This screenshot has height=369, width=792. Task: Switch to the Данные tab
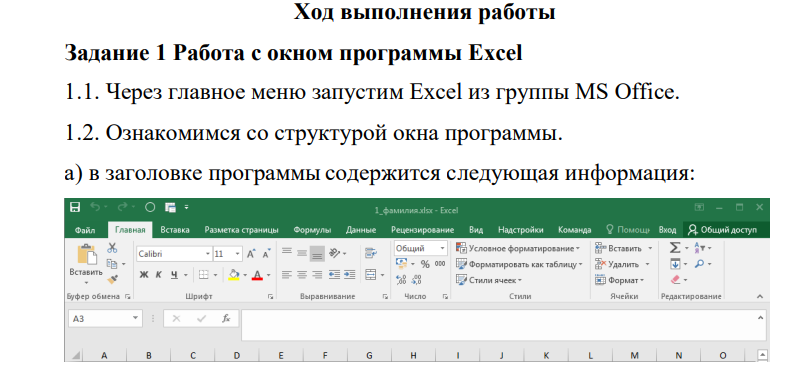pos(361,230)
